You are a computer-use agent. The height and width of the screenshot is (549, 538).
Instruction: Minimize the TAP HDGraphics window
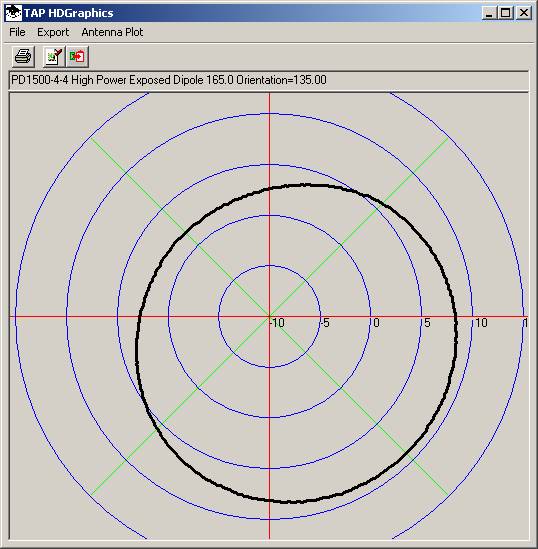tap(489, 13)
